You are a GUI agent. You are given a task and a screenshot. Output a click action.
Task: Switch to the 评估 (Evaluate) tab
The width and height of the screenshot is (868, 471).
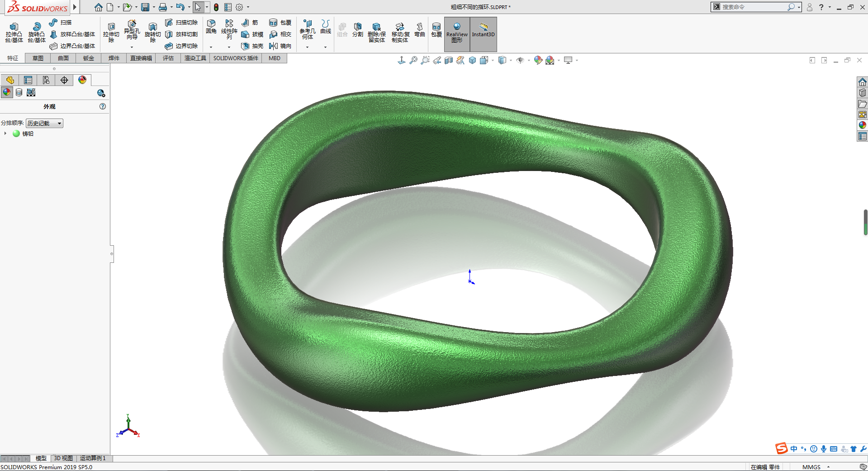[x=168, y=58]
